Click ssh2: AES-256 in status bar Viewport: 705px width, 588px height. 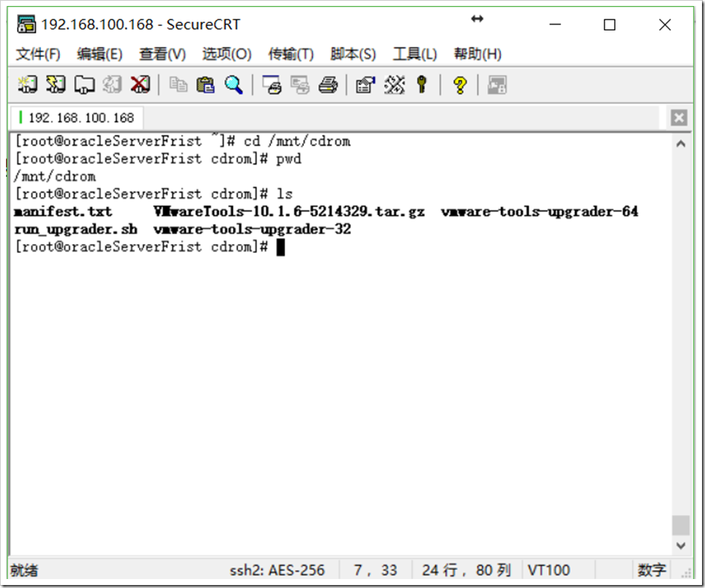pos(277,571)
